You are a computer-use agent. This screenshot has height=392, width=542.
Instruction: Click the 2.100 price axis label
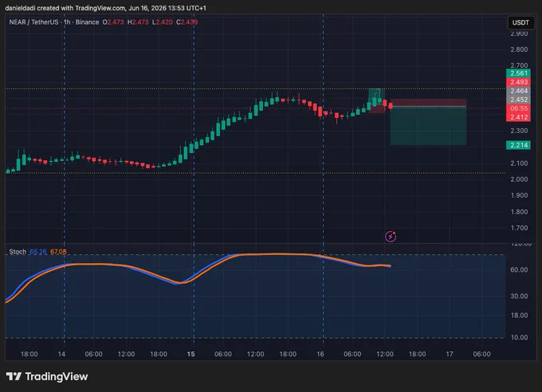(x=519, y=163)
